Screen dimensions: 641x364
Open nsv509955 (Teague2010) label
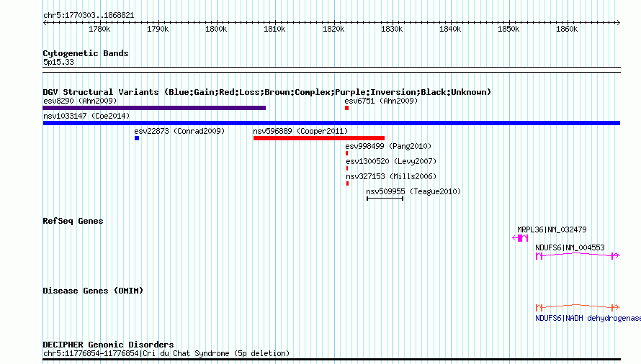coord(413,191)
